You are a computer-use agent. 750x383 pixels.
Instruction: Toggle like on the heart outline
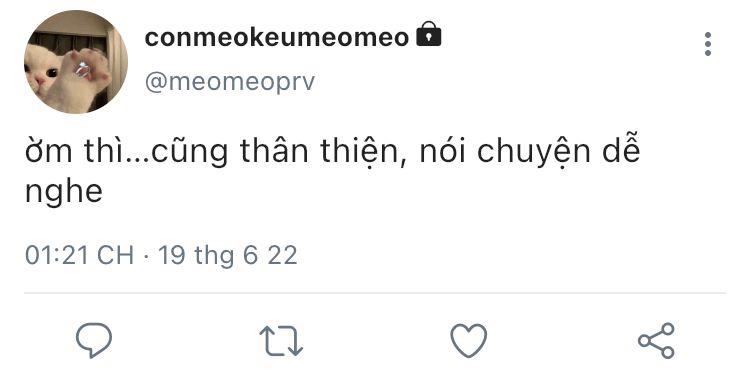[469, 340]
